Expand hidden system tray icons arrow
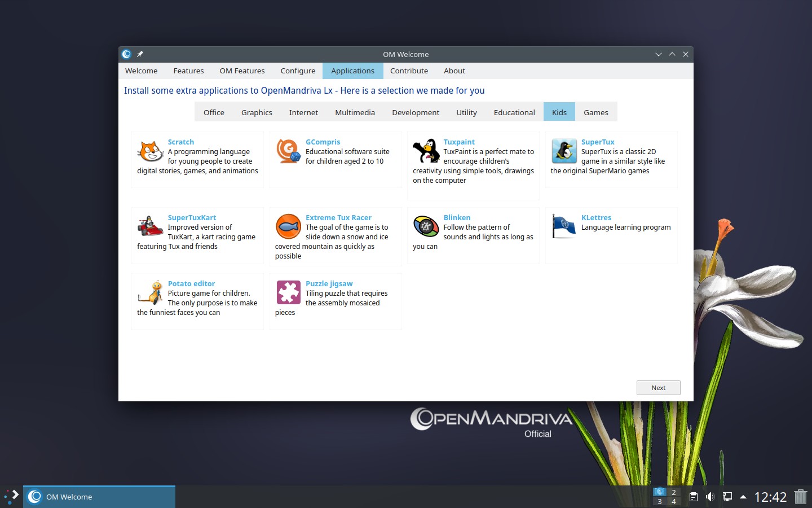The width and height of the screenshot is (812, 508). (743, 497)
